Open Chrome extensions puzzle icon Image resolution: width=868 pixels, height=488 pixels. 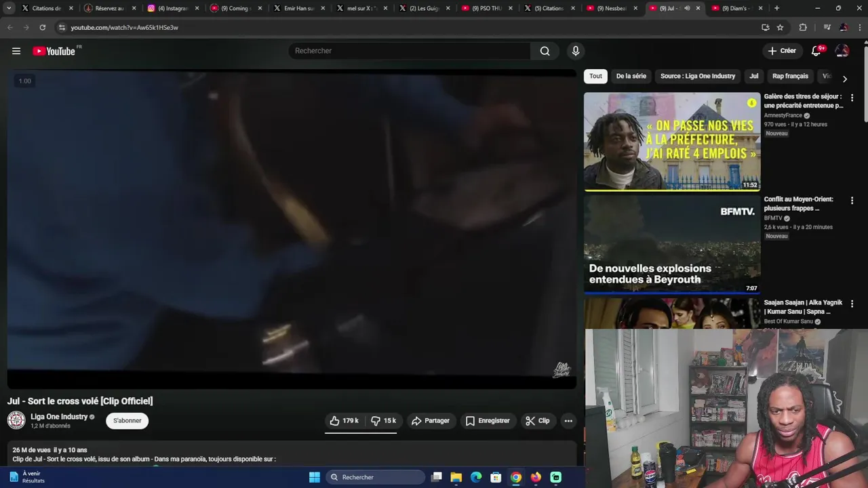(x=803, y=27)
